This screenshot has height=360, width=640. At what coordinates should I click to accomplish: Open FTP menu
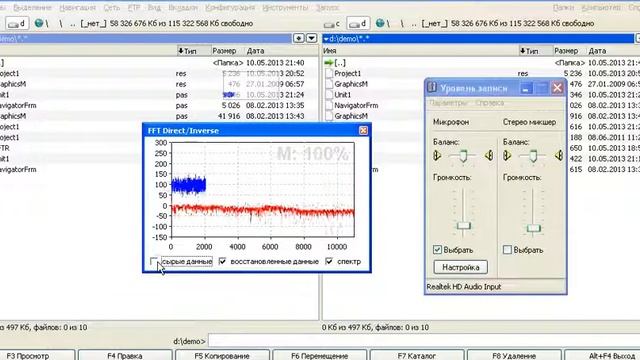pyautogui.click(x=134, y=8)
